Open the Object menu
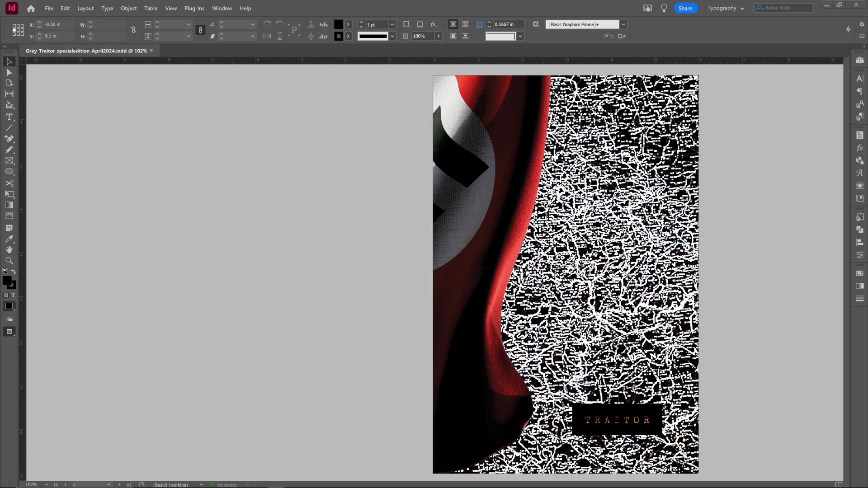 point(128,8)
